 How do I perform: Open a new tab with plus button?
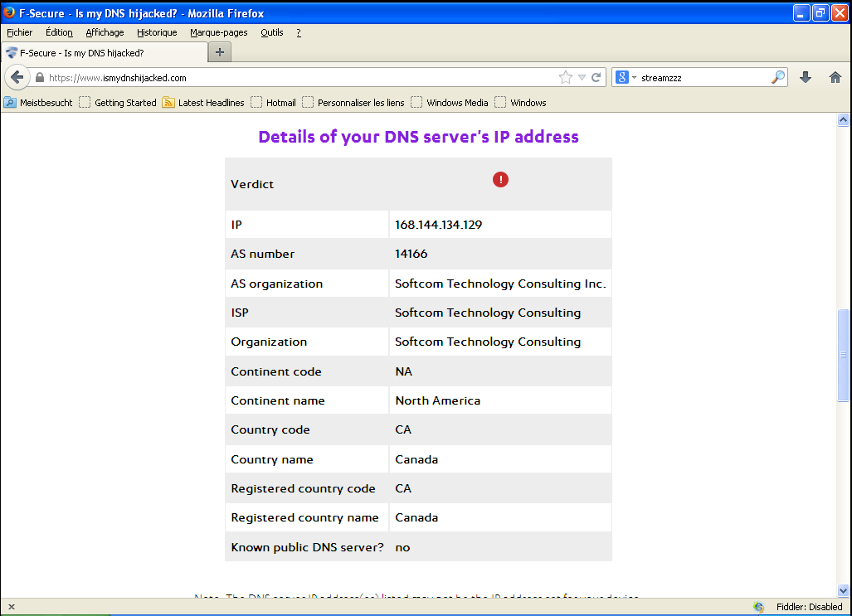click(x=220, y=52)
